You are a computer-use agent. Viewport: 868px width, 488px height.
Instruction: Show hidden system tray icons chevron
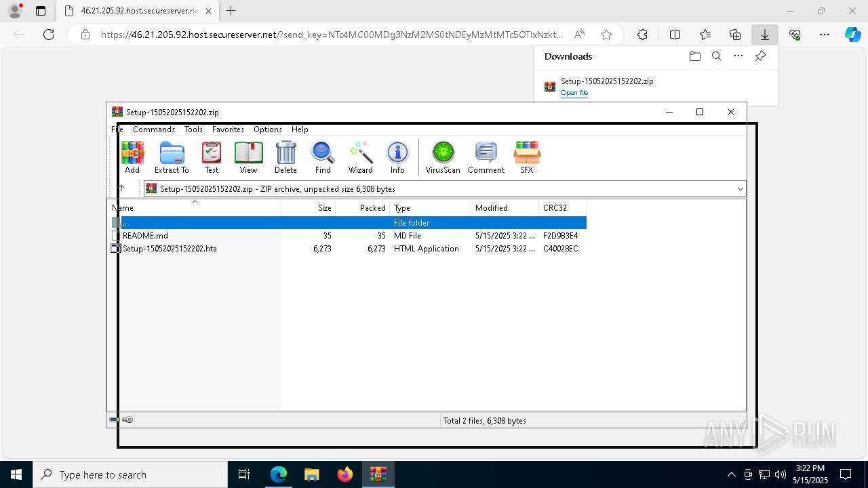731,474
